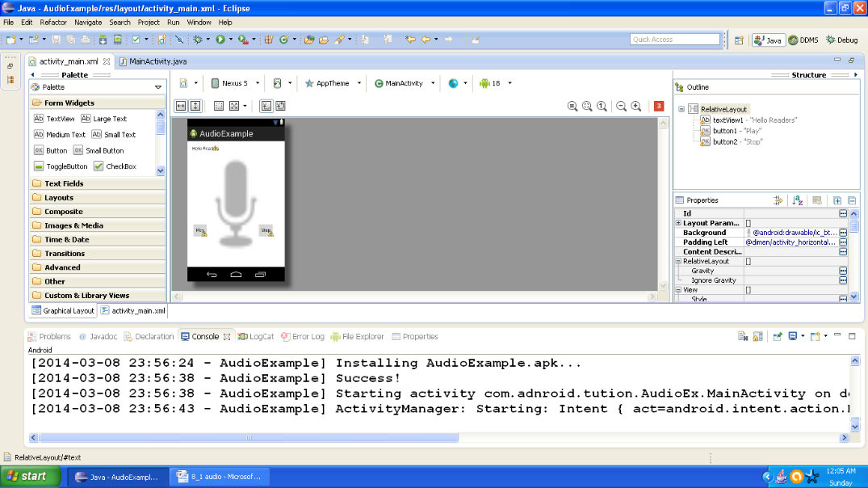The width and height of the screenshot is (868, 488).
Task: Click the Restore icon in left trim
Action: pyautogui.click(x=10, y=66)
